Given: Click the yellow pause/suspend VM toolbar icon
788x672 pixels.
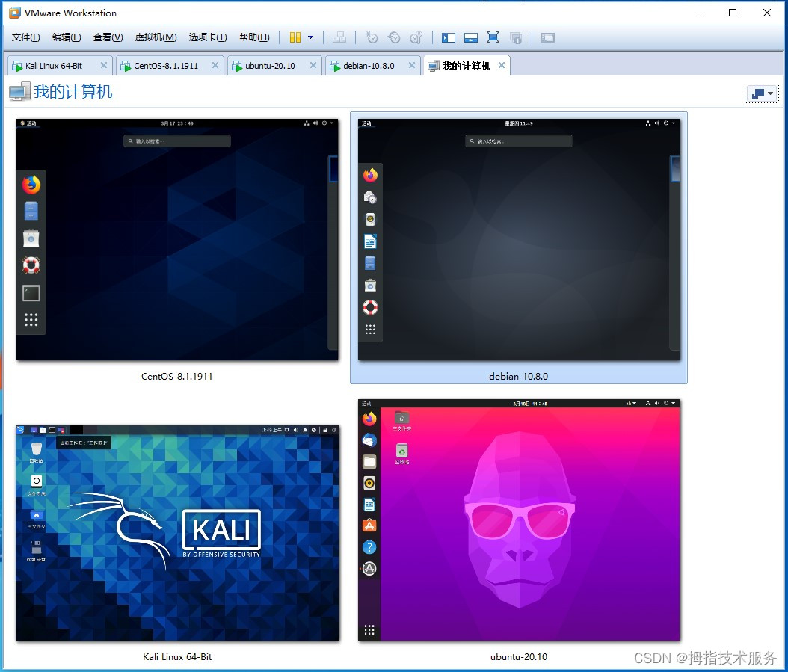Looking at the screenshot, I should tap(295, 37).
